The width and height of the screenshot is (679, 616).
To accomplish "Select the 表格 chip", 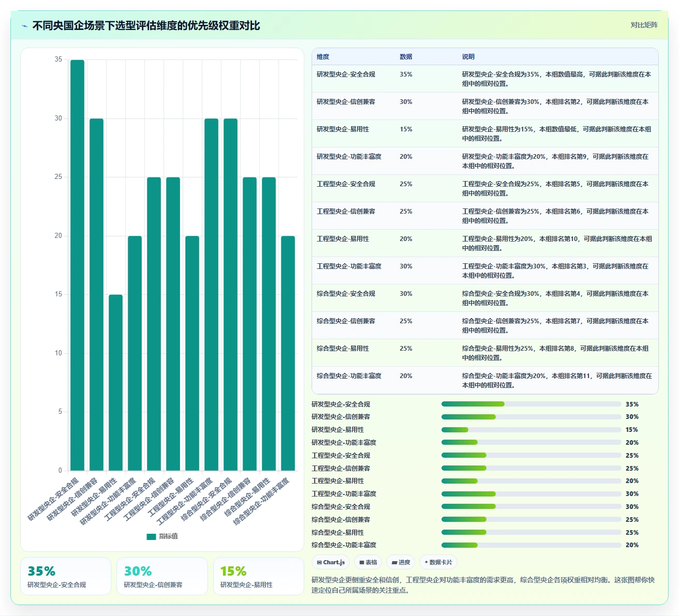I will tap(368, 562).
